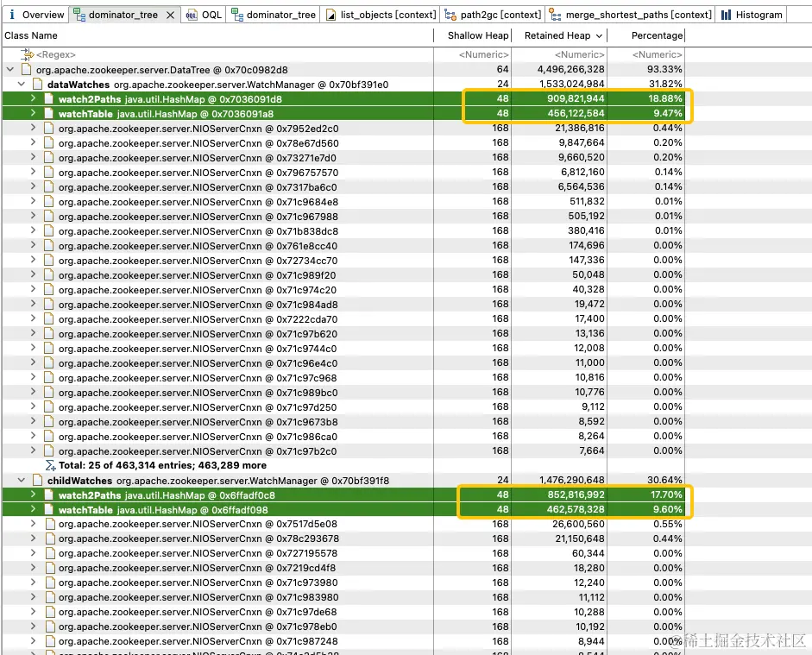Select NIOServerCnxn @ 0x796757570 row
Image resolution: width=812 pixels, height=655 pixels.
pos(343,173)
